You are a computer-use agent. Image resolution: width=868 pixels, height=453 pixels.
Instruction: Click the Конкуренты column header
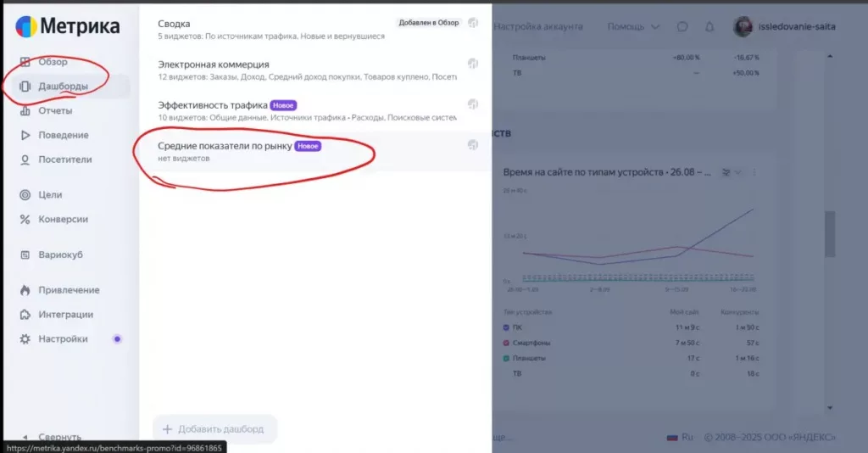click(x=740, y=312)
